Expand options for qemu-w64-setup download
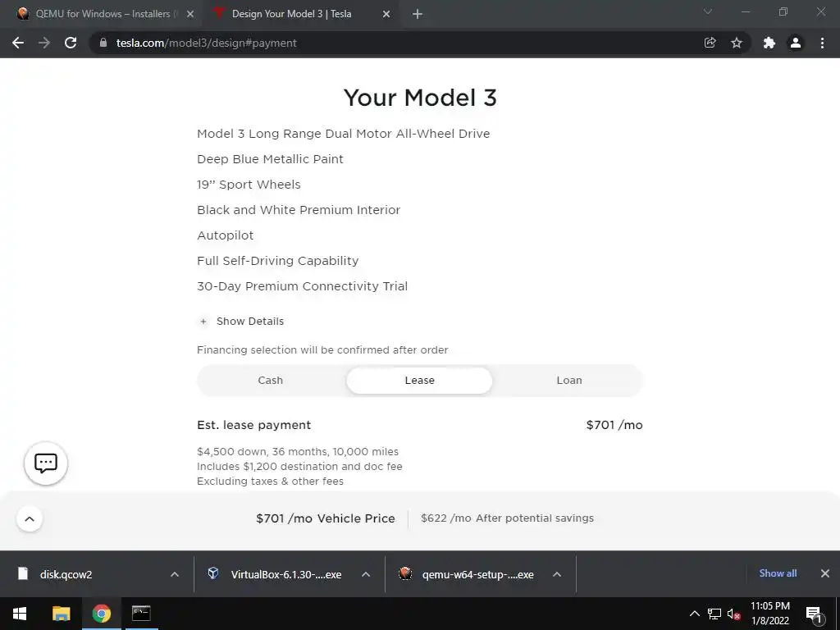 pyautogui.click(x=557, y=574)
